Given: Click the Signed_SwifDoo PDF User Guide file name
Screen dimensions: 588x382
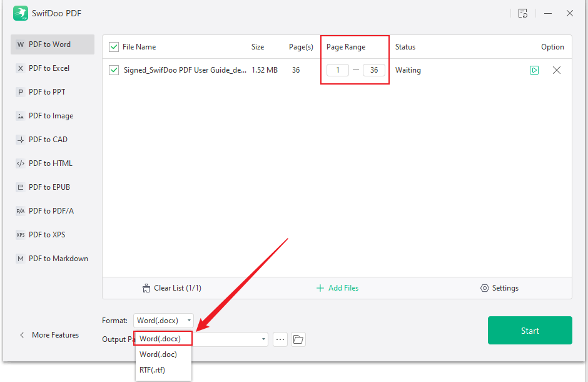Looking at the screenshot, I should tap(185, 70).
